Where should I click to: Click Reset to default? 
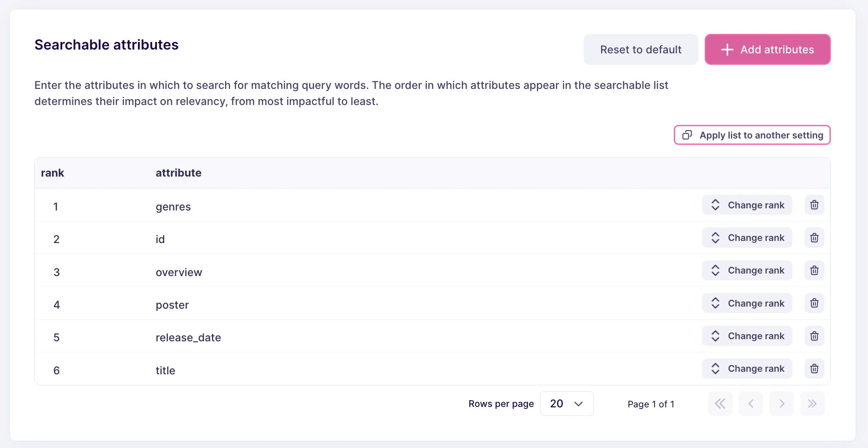(x=640, y=50)
